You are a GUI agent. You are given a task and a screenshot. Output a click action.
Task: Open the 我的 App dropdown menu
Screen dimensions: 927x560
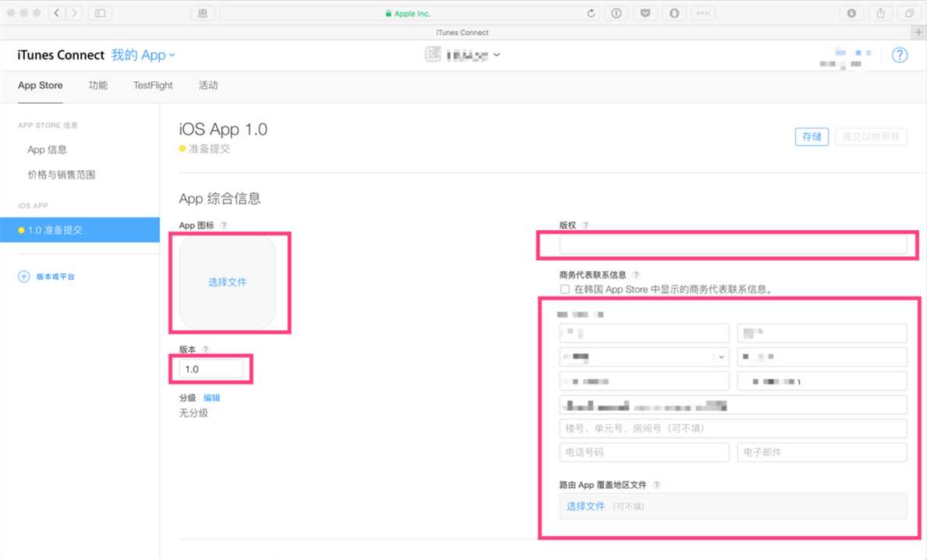[x=143, y=55]
